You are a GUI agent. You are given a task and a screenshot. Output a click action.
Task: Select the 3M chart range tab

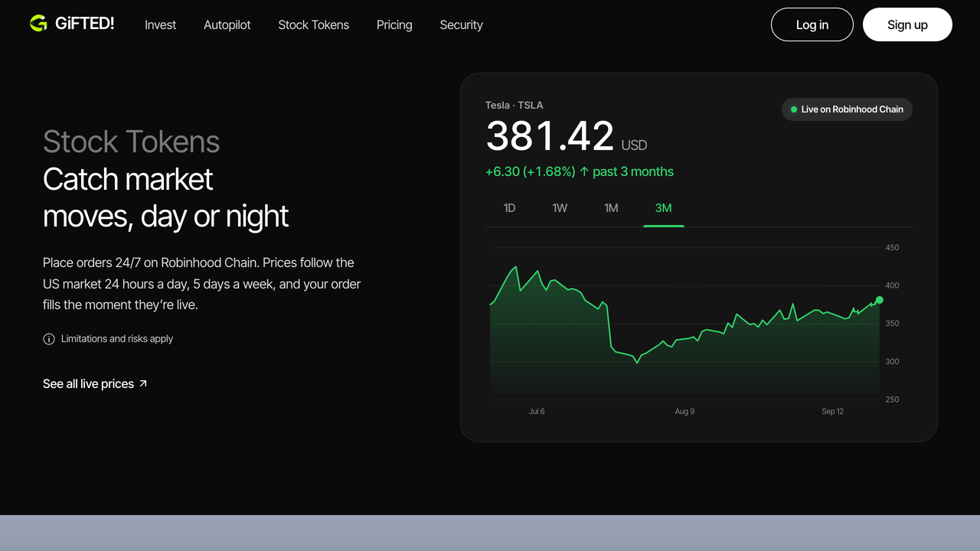point(664,208)
